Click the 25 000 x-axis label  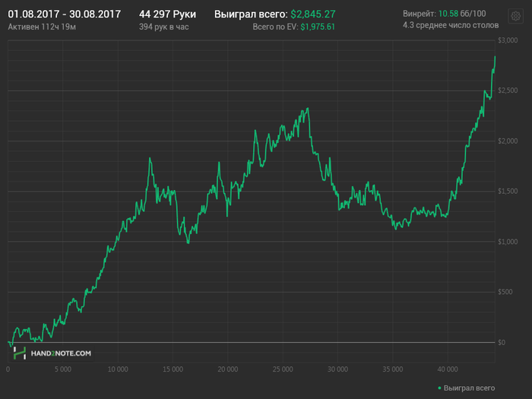[283, 369]
